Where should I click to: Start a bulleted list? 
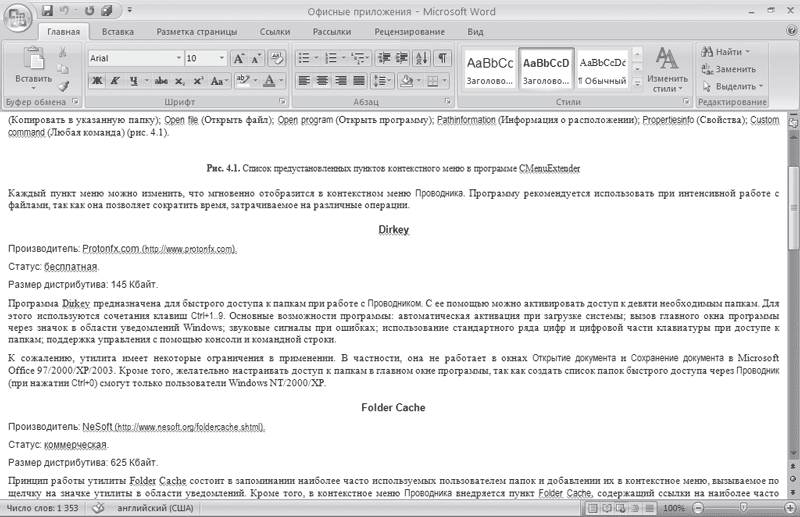click(304, 58)
